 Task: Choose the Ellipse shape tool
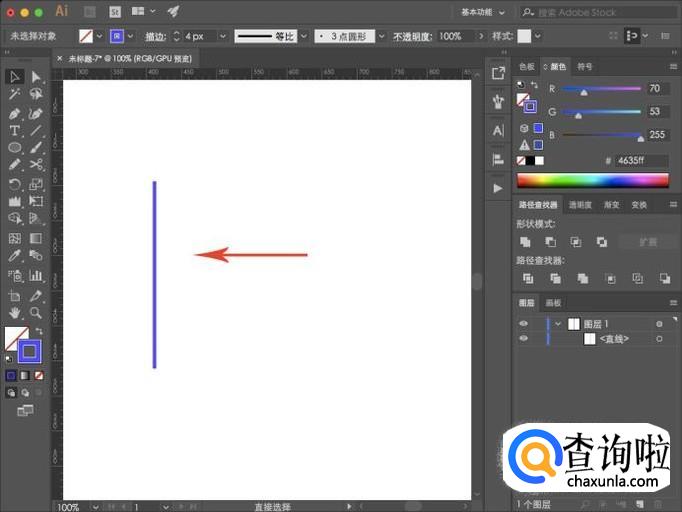tap(14, 148)
